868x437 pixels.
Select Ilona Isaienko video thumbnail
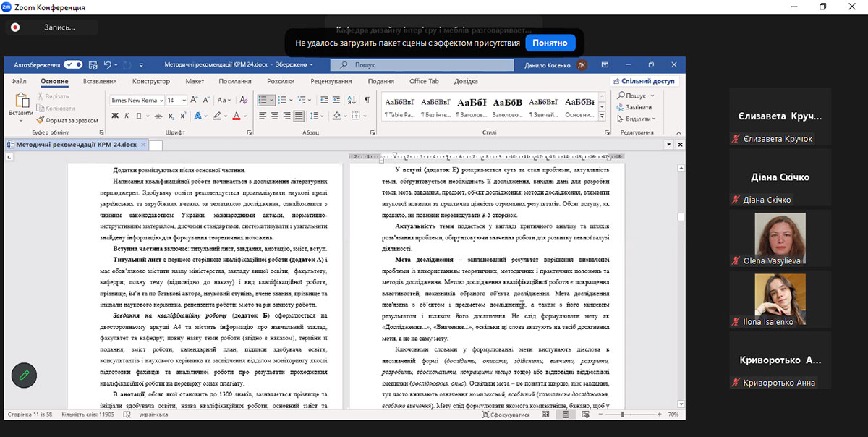coord(780,300)
